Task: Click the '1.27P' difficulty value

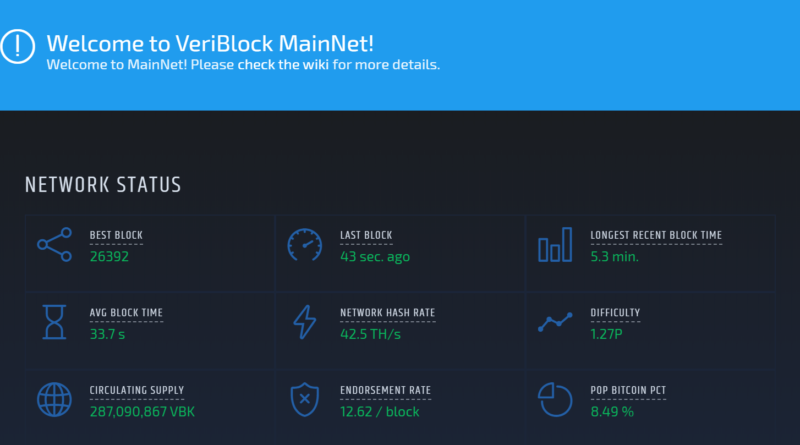Action: pos(607,334)
